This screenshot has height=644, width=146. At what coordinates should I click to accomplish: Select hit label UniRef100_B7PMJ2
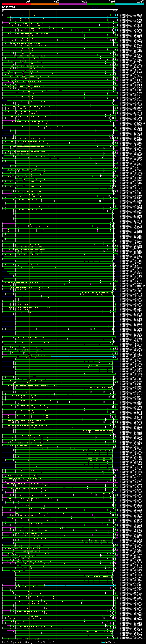click(x=131, y=113)
